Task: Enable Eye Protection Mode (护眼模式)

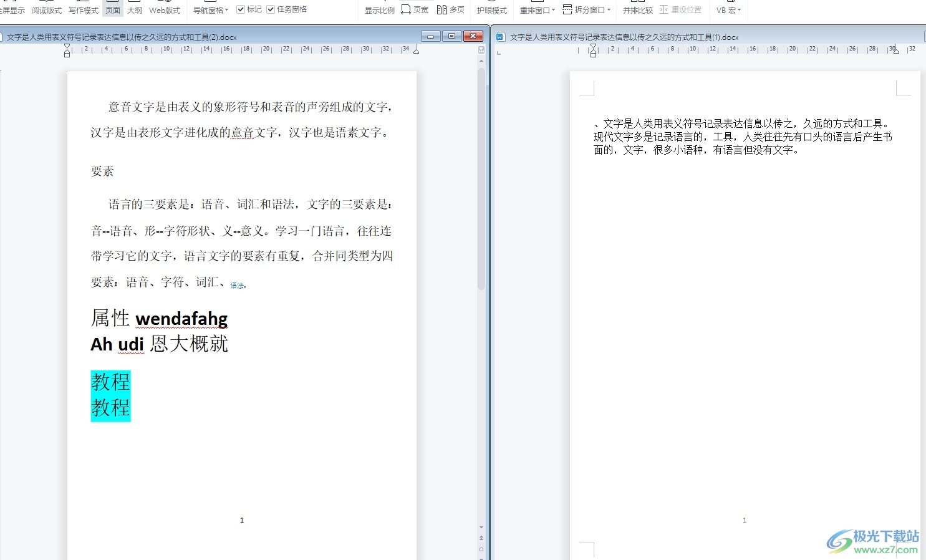Action: click(x=492, y=10)
